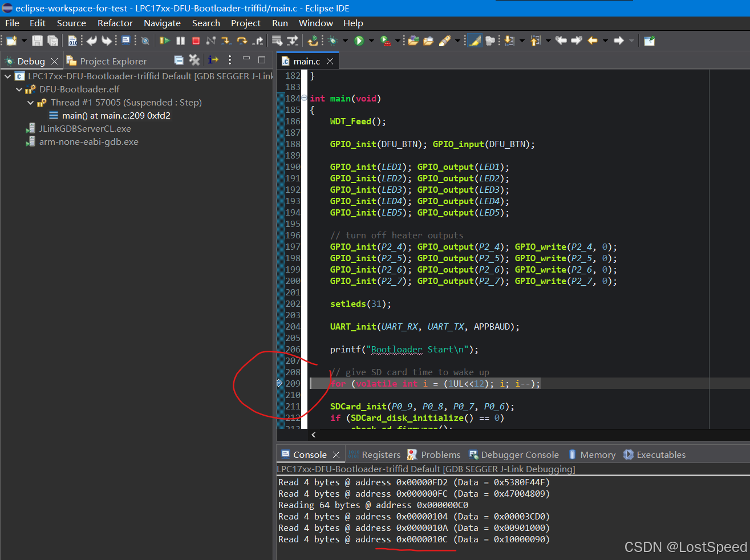The height and width of the screenshot is (560, 750).
Task: Switch to the Registers tab
Action: (375, 455)
